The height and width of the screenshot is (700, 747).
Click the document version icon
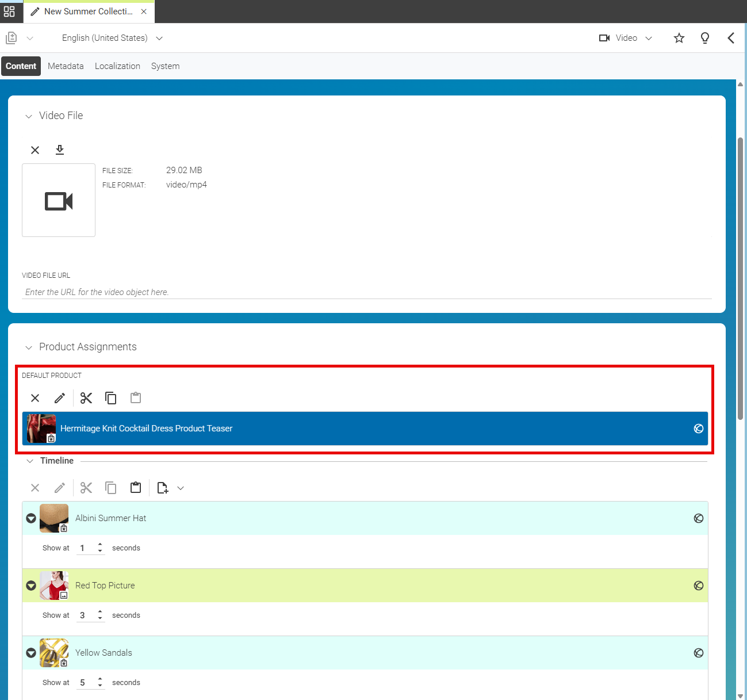point(12,38)
